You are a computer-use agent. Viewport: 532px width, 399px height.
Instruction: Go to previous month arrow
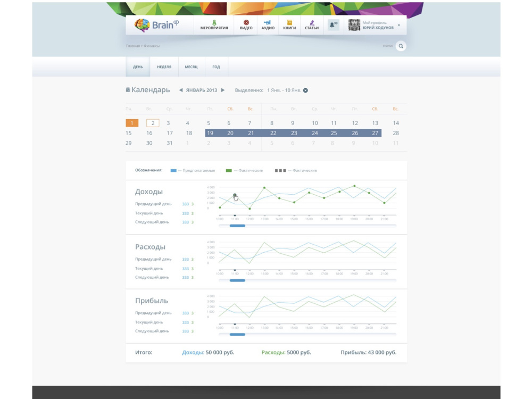(x=181, y=90)
